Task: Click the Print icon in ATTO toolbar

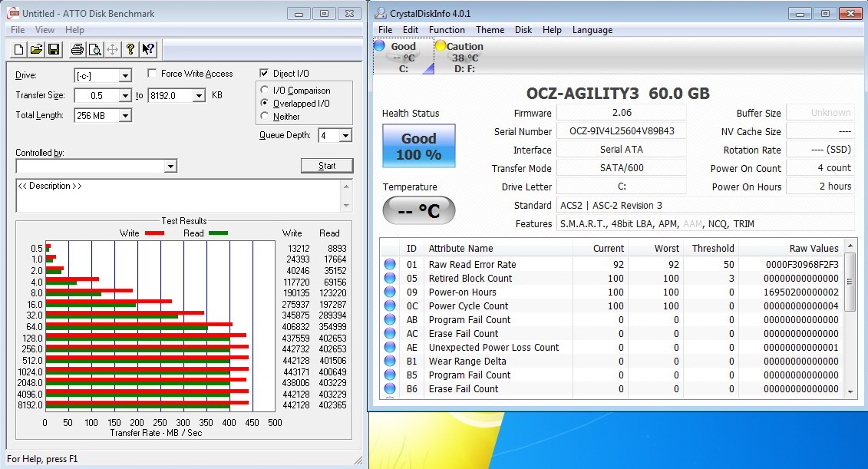Action: [x=78, y=50]
